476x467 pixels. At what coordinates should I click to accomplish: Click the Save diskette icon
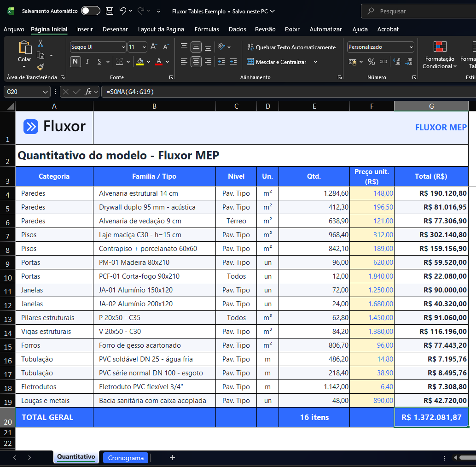pos(109,11)
